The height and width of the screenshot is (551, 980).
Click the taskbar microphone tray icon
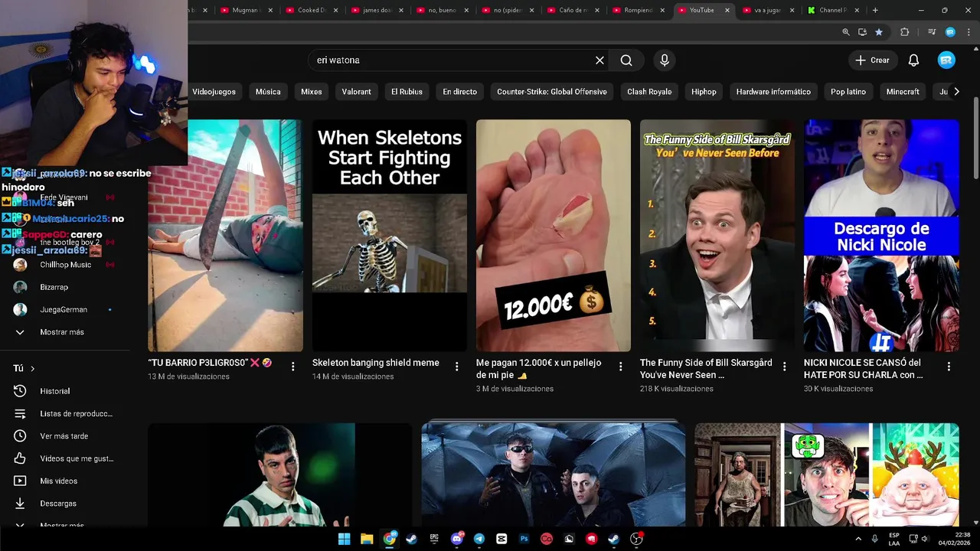coord(874,539)
